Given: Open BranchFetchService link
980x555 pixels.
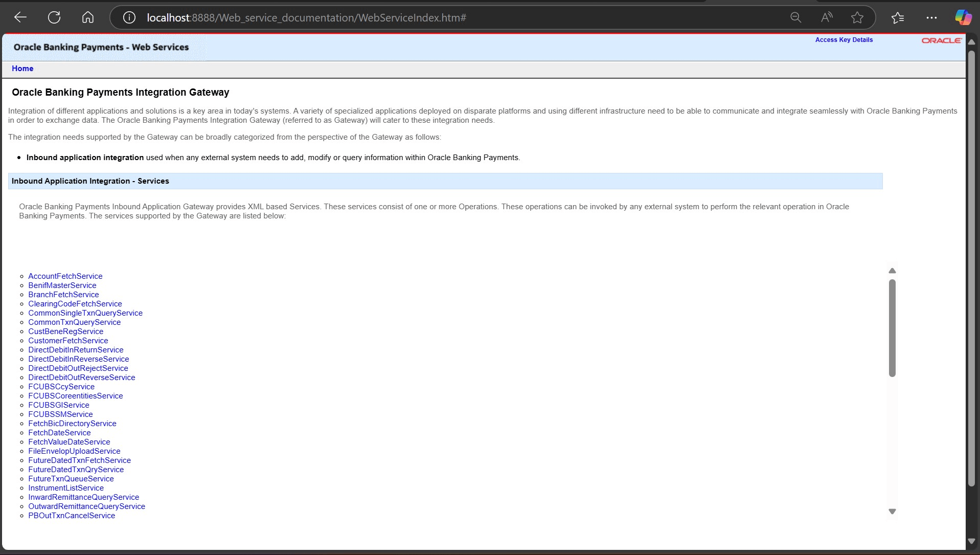Looking at the screenshot, I should tap(63, 295).
